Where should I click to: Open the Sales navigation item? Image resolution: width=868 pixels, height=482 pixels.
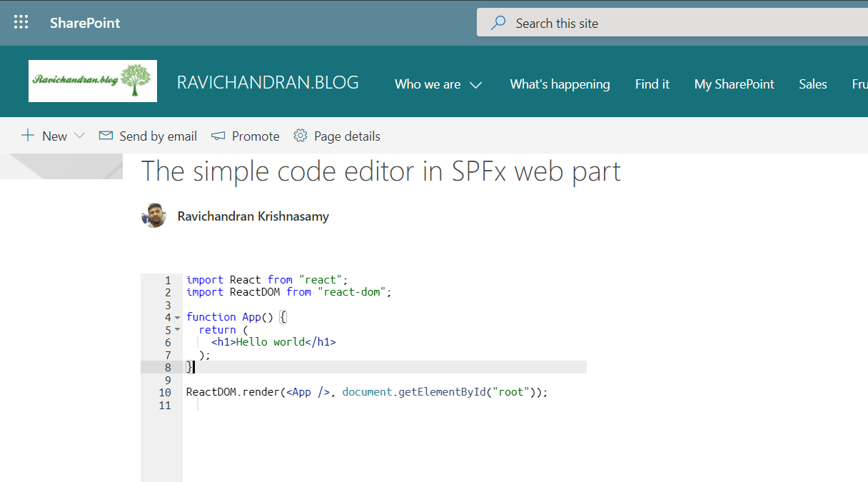pyautogui.click(x=812, y=84)
